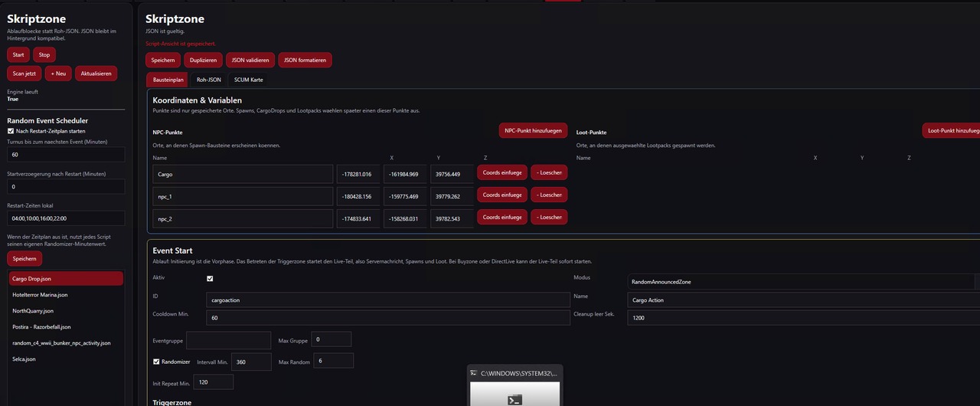The image size is (980, 406).
Task: Click the Duplizieren button
Action: [x=203, y=60]
